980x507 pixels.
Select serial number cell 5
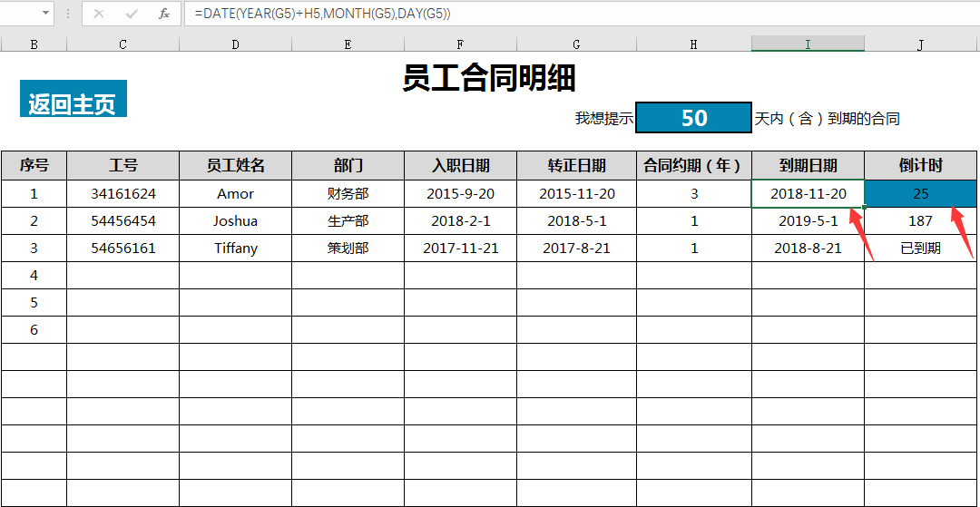[x=34, y=303]
